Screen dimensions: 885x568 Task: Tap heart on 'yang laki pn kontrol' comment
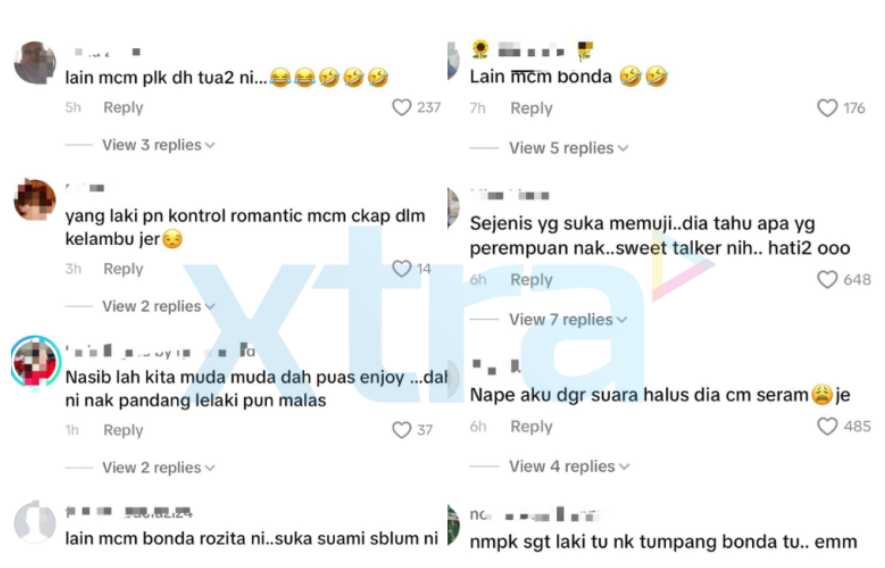401,269
